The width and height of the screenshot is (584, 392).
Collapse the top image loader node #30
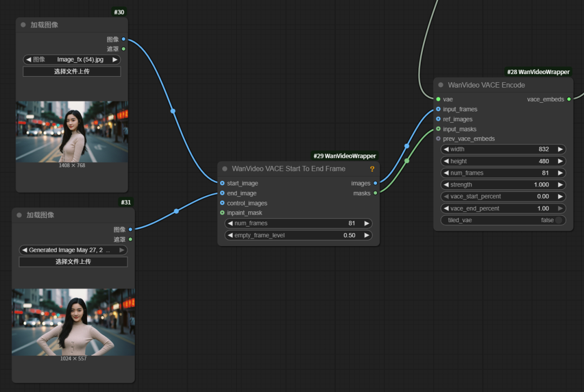23,25
